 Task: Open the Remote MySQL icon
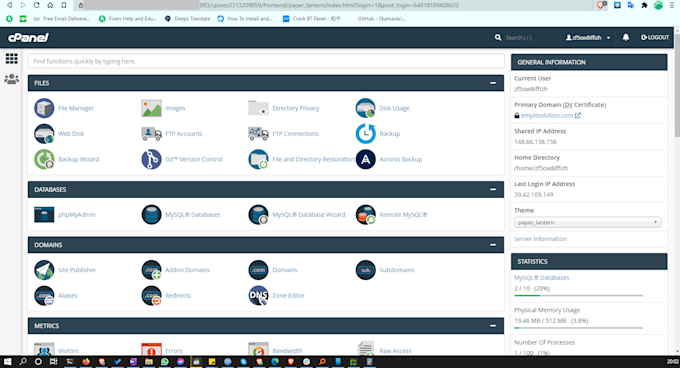(366, 215)
